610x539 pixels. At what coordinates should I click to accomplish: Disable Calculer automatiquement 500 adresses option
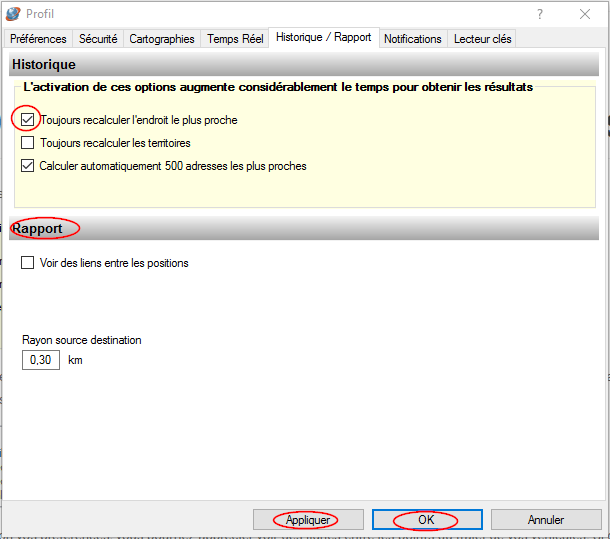[x=28, y=166]
